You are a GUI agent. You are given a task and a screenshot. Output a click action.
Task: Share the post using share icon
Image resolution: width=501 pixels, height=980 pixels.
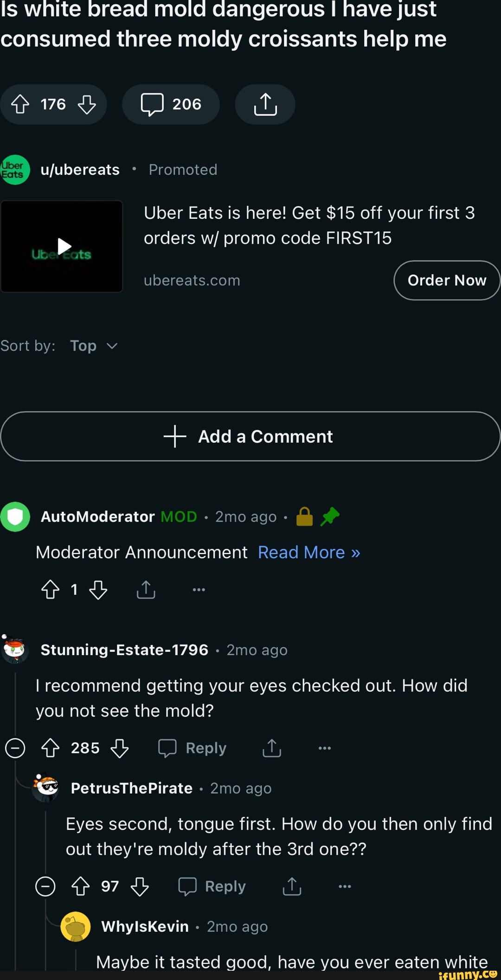click(265, 104)
